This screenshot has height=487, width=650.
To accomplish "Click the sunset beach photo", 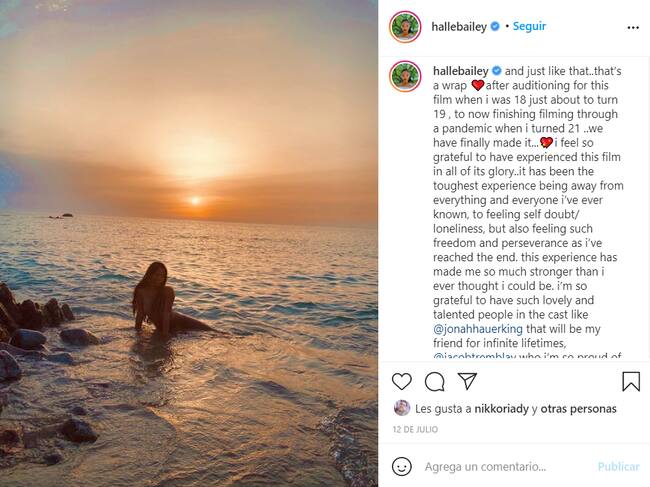I will click(x=189, y=243).
